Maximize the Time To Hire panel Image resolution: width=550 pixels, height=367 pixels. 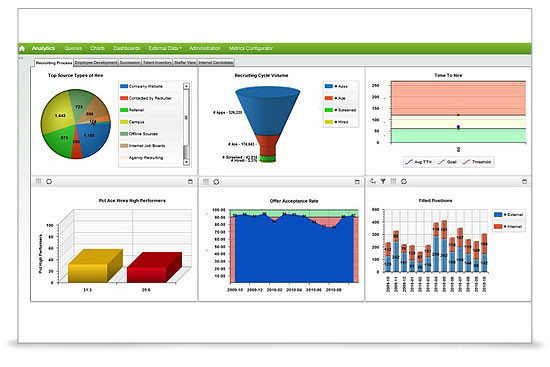(x=524, y=181)
